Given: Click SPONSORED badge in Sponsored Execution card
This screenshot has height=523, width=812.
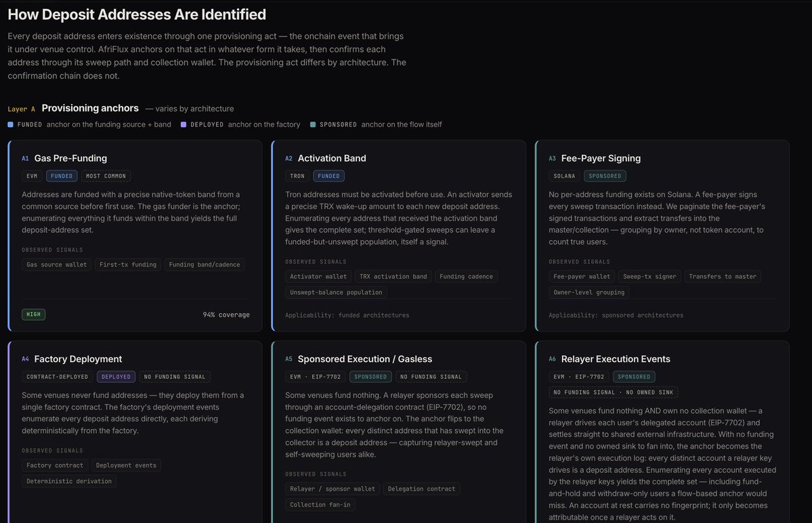Looking at the screenshot, I should [x=370, y=377].
